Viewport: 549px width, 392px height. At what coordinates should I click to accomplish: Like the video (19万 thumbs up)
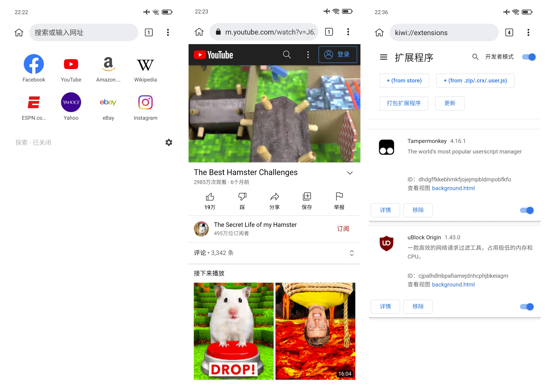point(210,201)
